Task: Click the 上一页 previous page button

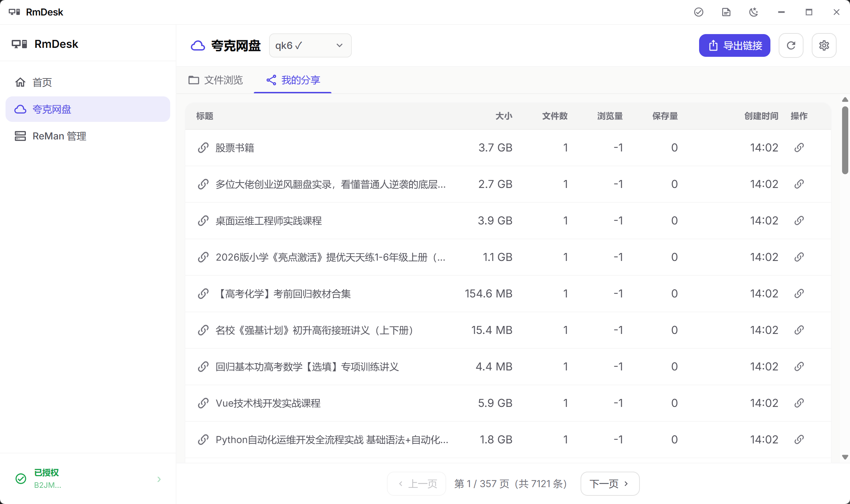Action: [417, 484]
